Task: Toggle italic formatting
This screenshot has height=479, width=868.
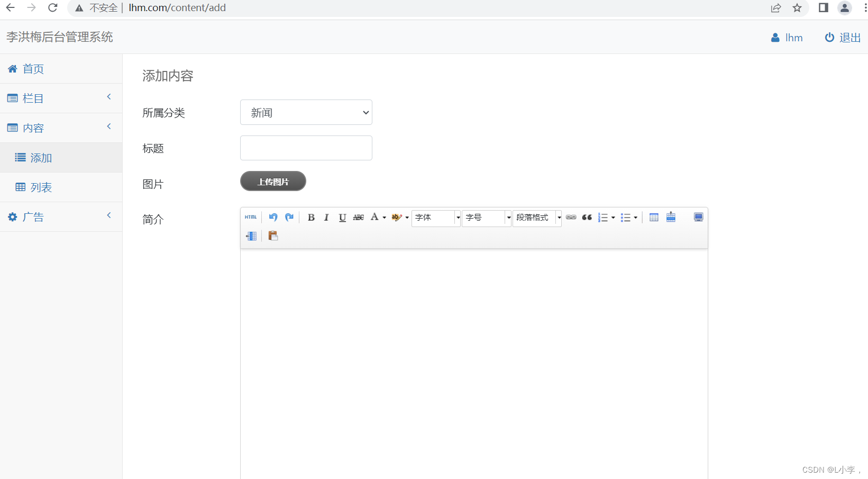Action: coord(326,217)
